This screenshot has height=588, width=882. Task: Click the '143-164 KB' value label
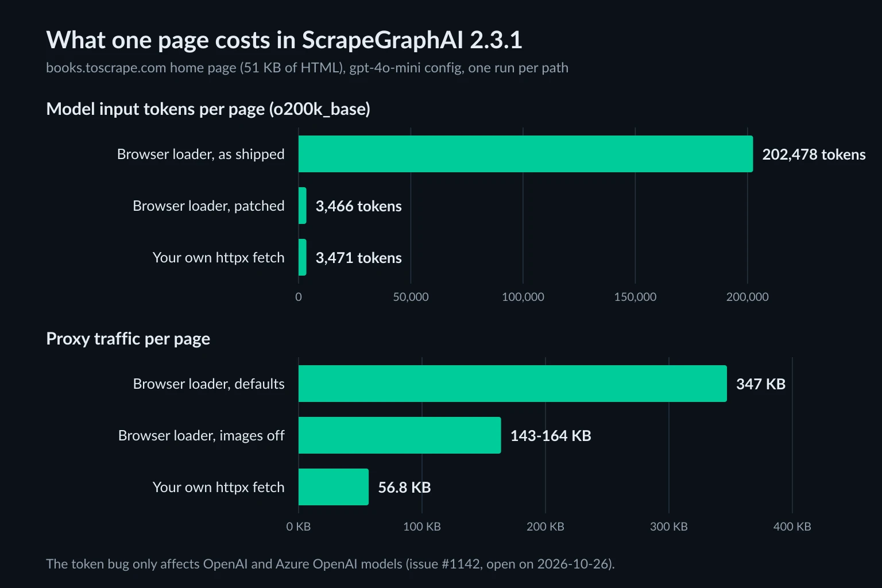pyautogui.click(x=551, y=436)
